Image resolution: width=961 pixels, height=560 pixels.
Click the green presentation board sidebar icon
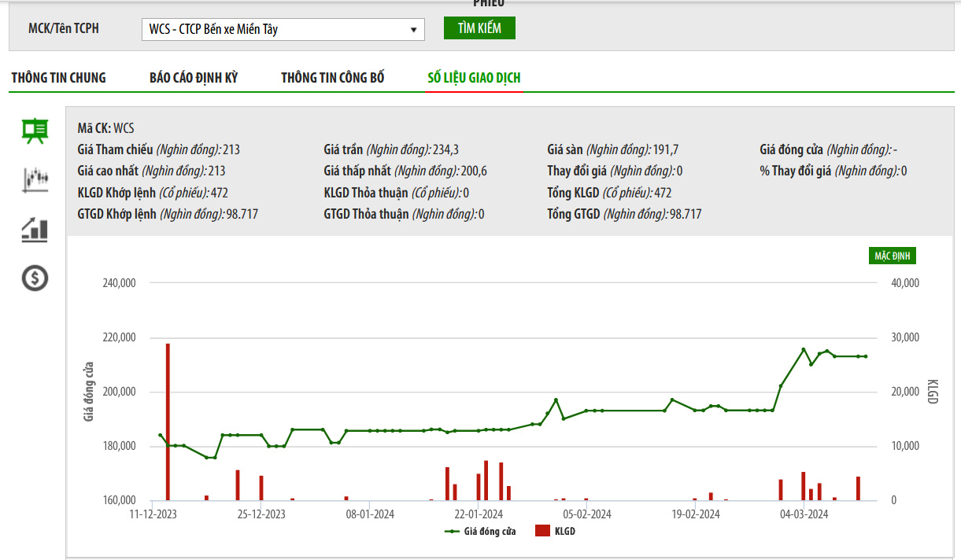tap(35, 131)
